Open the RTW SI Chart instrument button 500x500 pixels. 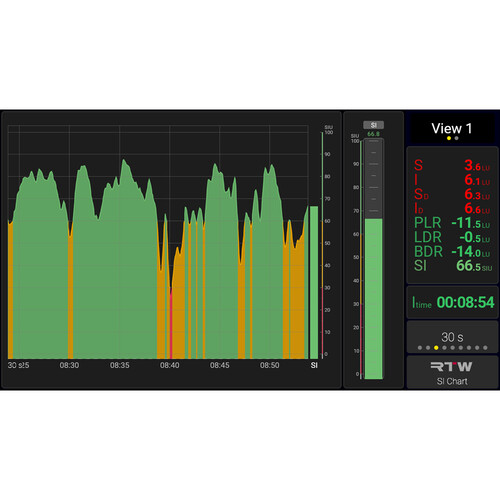point(452,372)
